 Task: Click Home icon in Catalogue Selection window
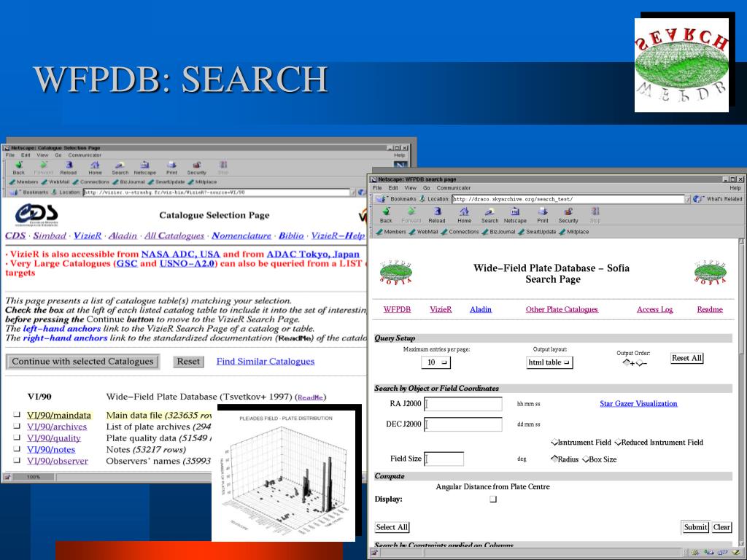(x=96, y=168)
